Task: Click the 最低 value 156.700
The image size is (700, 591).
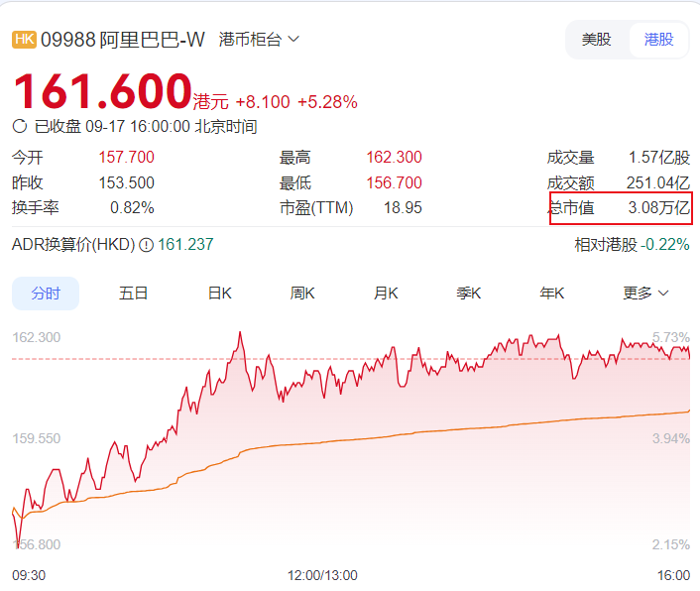Action: (395, 182)
